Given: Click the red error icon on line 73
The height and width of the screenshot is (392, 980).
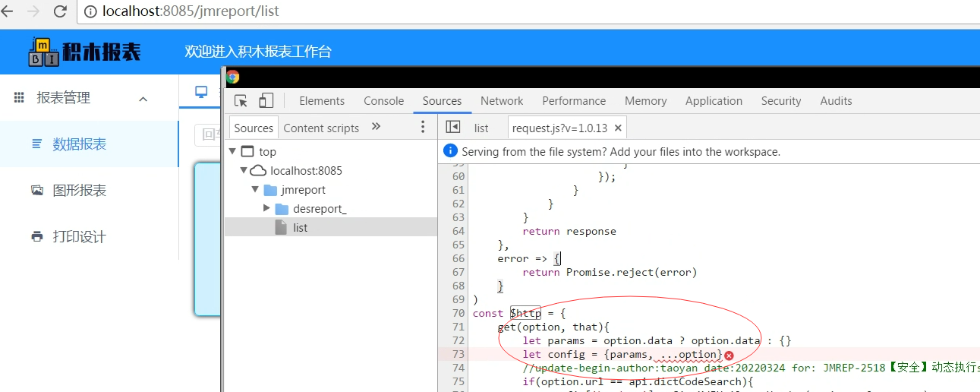Looking at the screenshot, I should point(729,355).
